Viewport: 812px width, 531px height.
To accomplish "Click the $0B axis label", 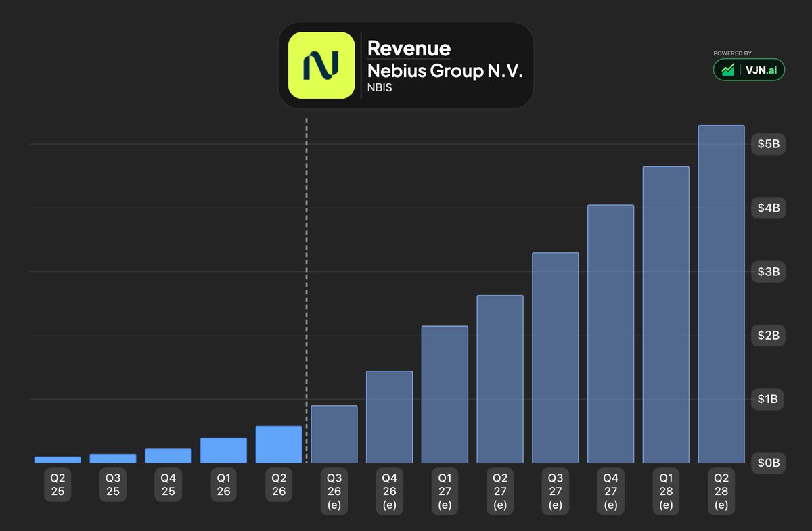I will tap(769, 463).
